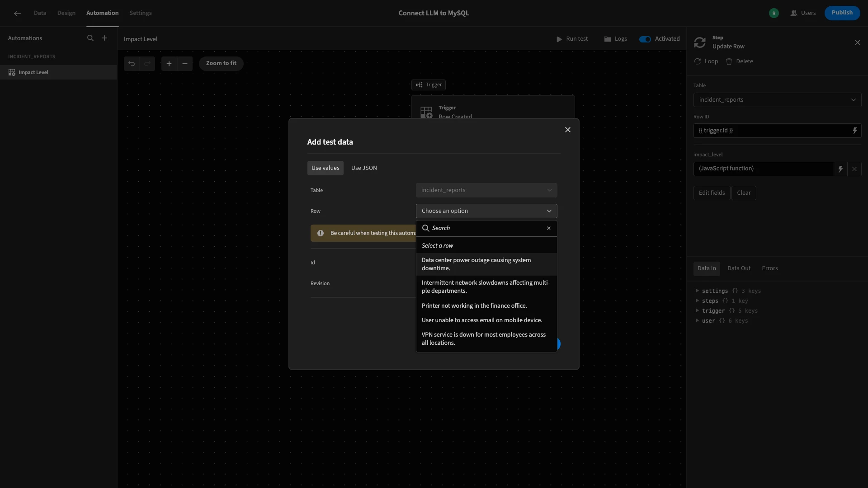
Task: Expand the steps node in Data In
Action: [698, 301]
